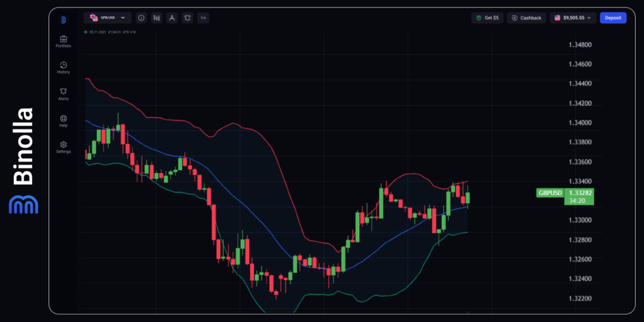Click the Get $5 bonus button
This screenshot has height=322, width=644.
[x=487, y=18]
